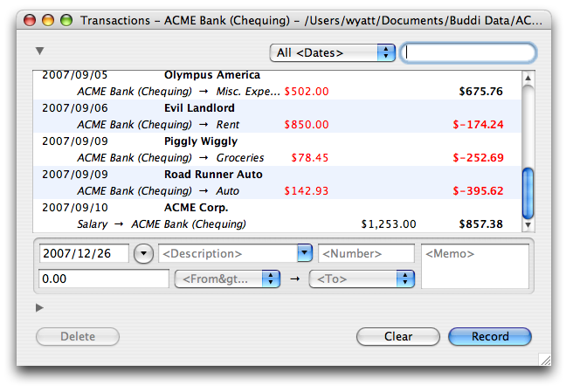
Task: Click the date 2007/09/10
Action: click(75, 208)
